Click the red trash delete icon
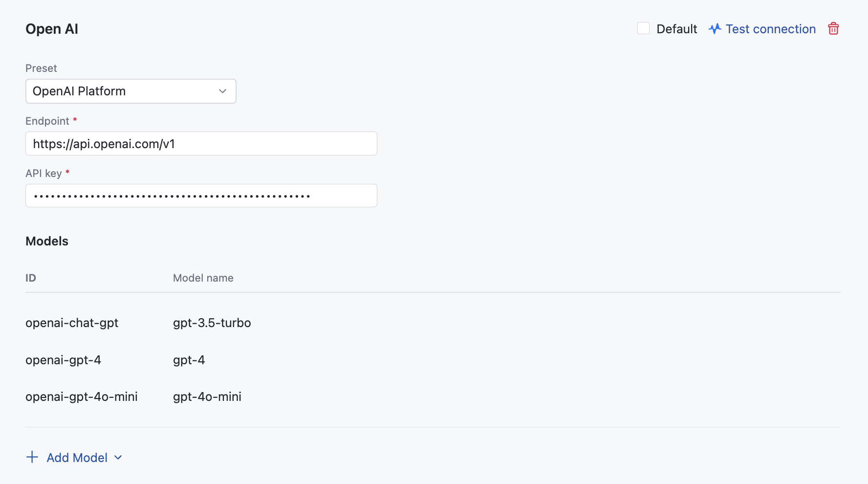 click(833, 28)
